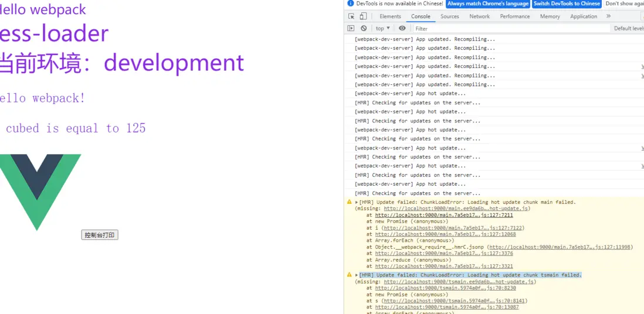Open the Sources tab

pyautogui.click(x=450, y=16)
